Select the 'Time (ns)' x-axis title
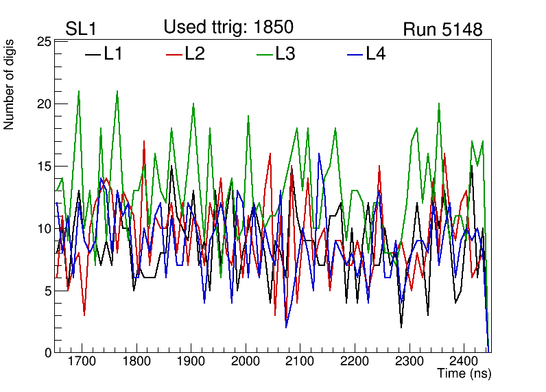The width and height of the screenshot is (546, 392). [x=464, y=374]
